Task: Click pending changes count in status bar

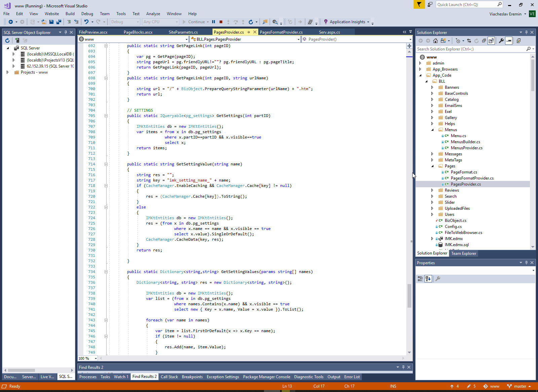Action: tap(471, 386)
